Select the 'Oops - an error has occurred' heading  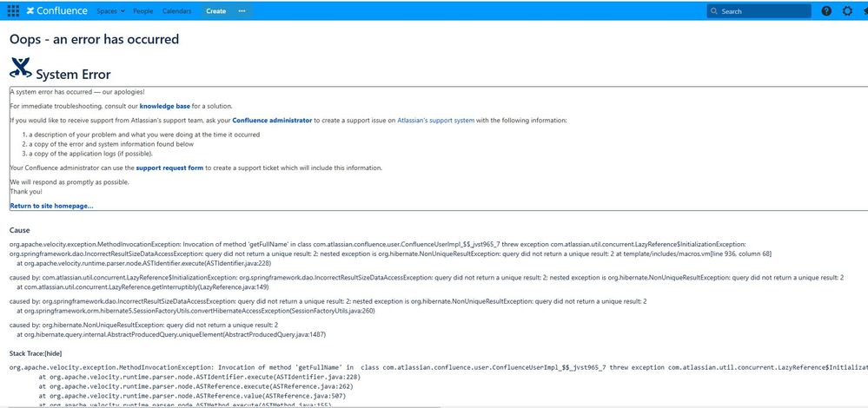click(x=94, y=39)
